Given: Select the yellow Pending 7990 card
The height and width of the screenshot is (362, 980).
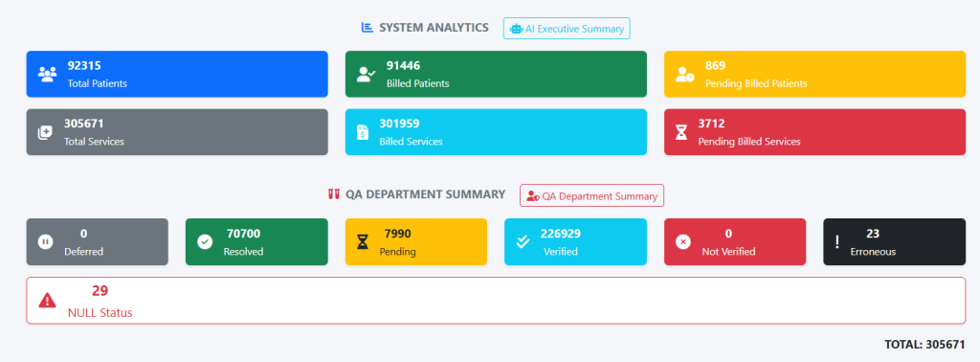Looking at the screenshot, I should [x=416, y=242].
